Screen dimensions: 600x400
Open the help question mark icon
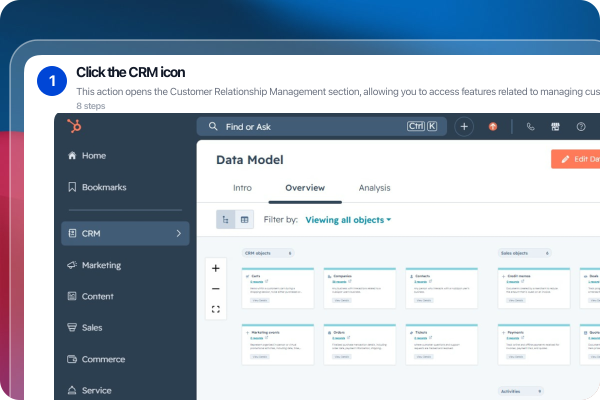click(581, 127)
